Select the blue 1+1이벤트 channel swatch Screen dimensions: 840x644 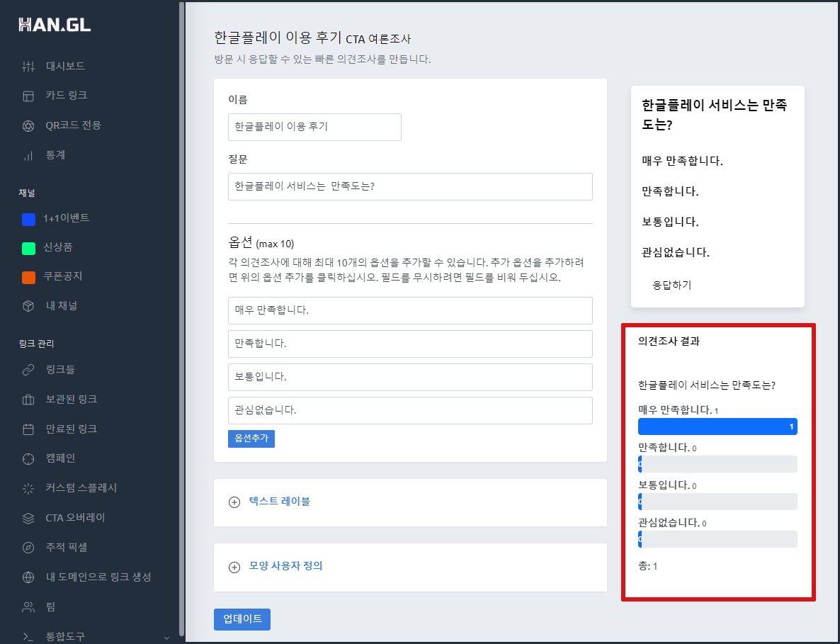(28, 219)
